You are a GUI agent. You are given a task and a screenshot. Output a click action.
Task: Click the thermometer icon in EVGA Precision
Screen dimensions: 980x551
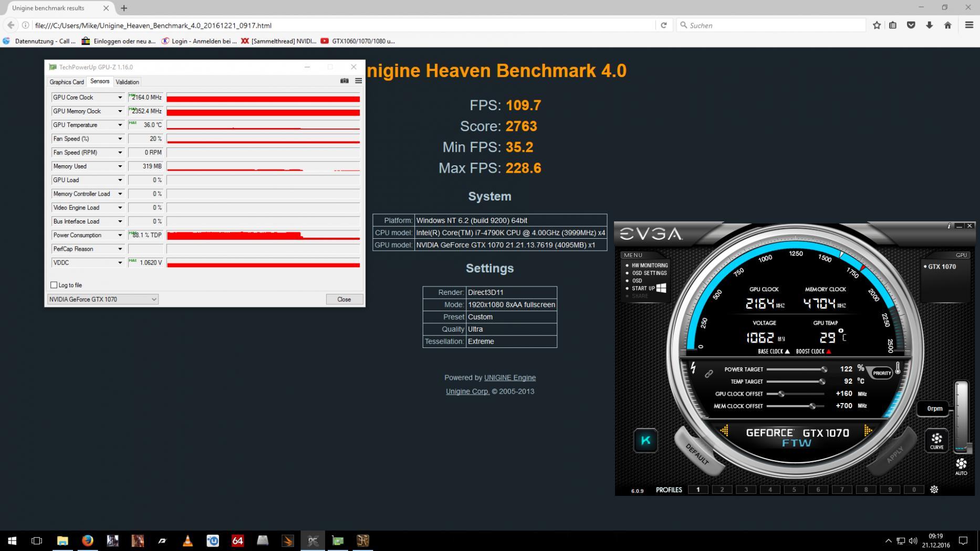(898, 368)
